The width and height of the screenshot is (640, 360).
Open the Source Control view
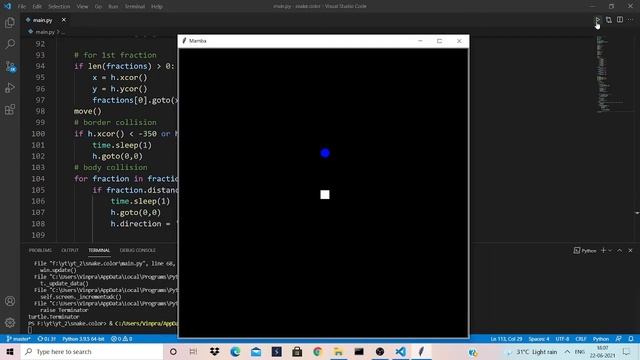coord(10,66)
